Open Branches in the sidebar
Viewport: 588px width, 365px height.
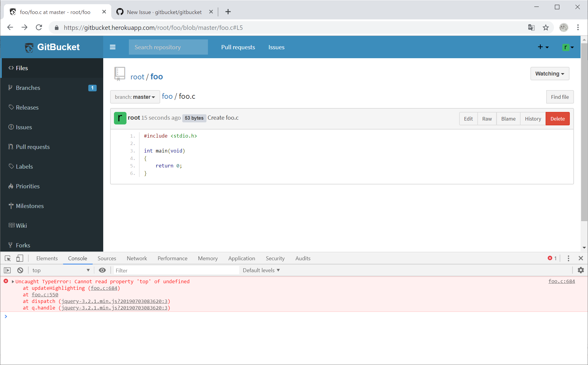click(x=52, y=88)
